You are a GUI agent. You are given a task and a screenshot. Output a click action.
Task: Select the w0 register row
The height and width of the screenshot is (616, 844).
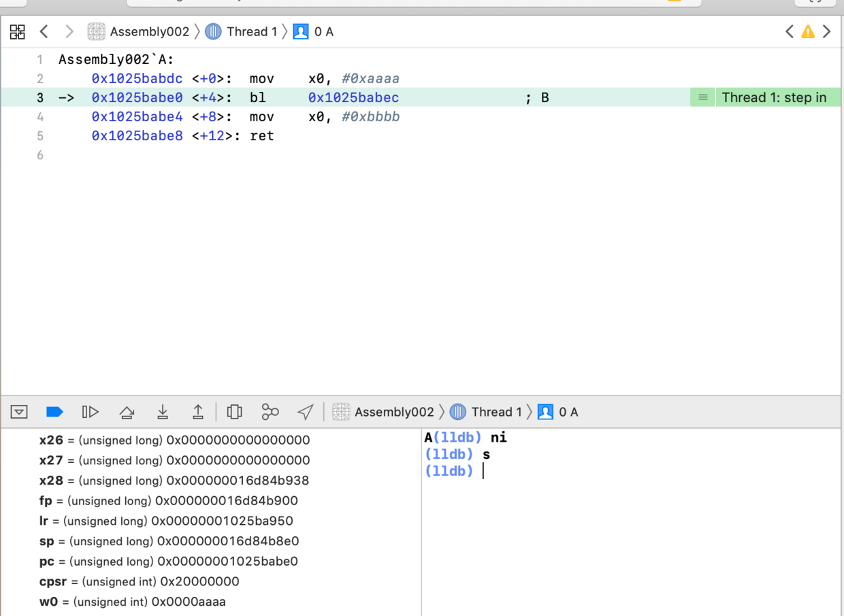click(133, 602)
